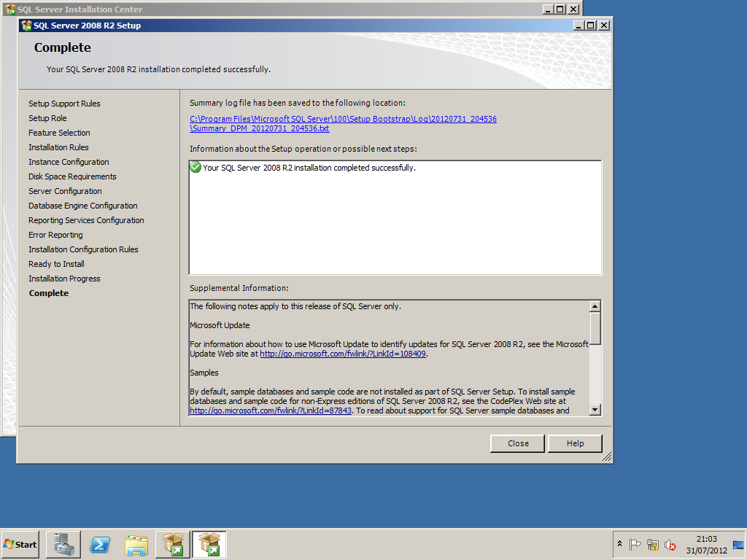
Task: Open the Start menu
Action: tap(20, 544)
